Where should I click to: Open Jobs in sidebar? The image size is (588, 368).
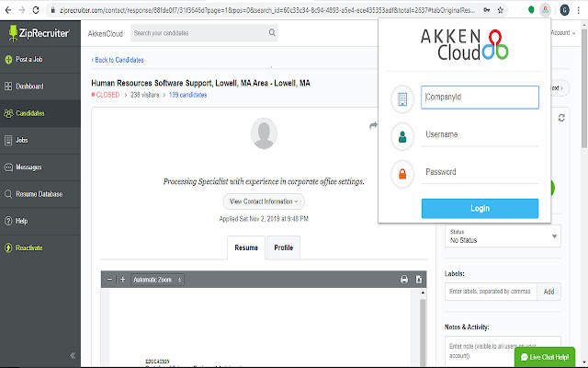coord(40,140)
